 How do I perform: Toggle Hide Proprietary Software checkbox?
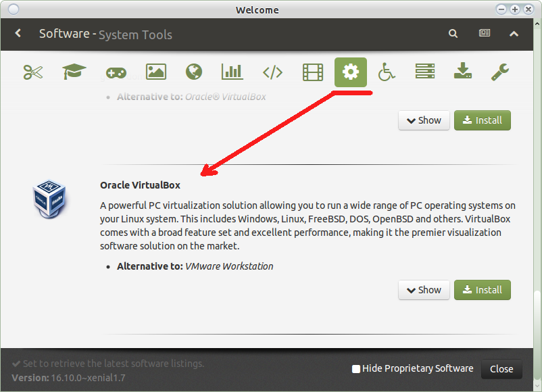356,369
